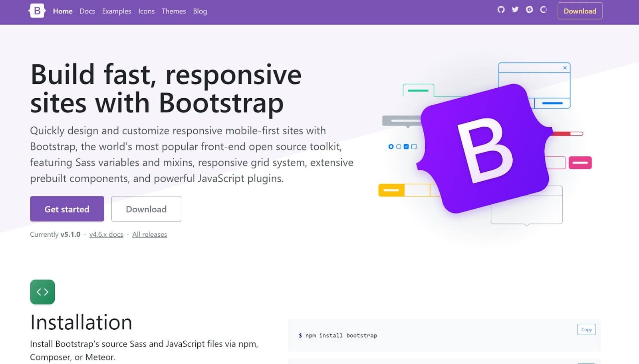The height and width of the screenshot is (364, 639).
Task: Switch to the Themes section in navbar
Action: coord(173,11)
